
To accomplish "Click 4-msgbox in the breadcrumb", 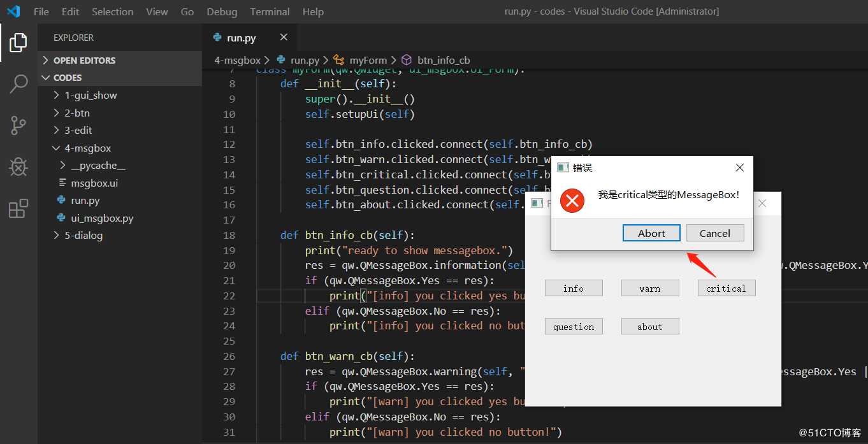I will click(237, 60).
